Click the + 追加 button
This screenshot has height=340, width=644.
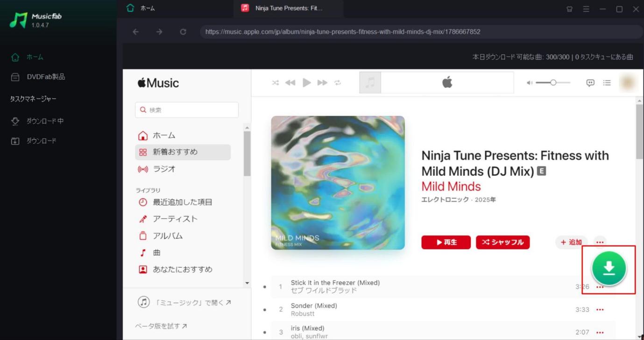[571, 242]
